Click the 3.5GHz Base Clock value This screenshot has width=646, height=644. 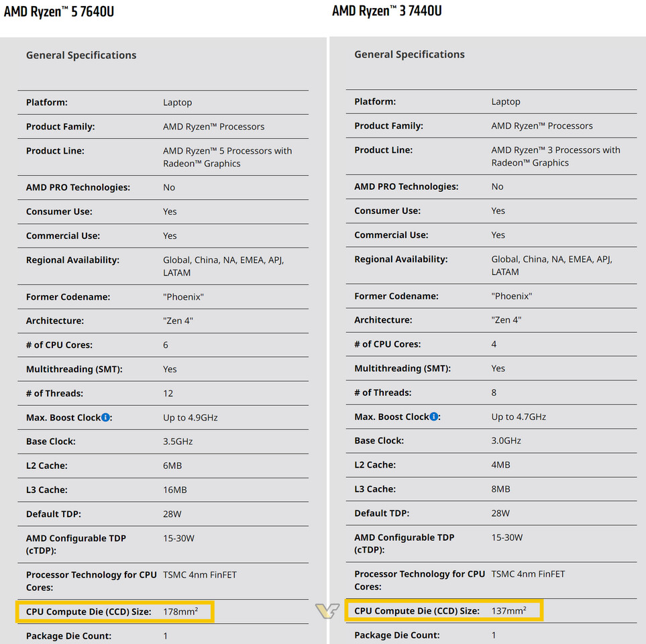coord(177,441)
